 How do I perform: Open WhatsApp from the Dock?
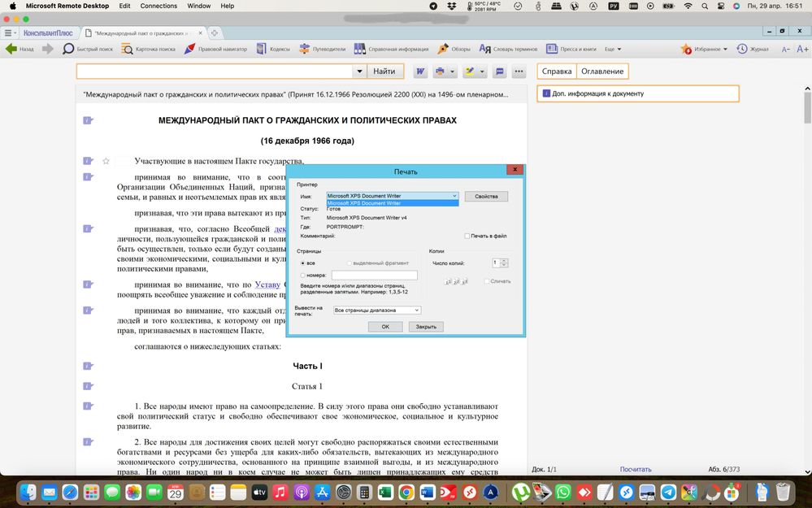pyautogui.click(x=563, y=492)
